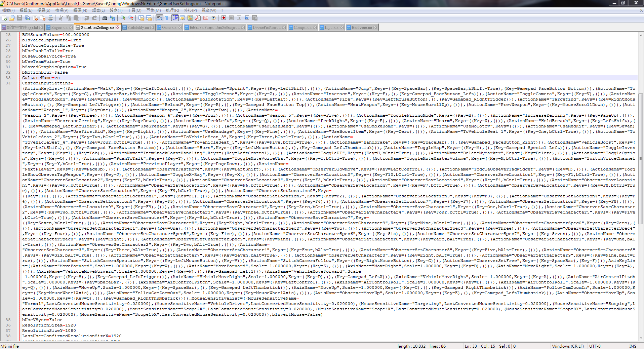Click the Copy toolbar icon
This screenshot has height=349, width=644.
(69, 18)
